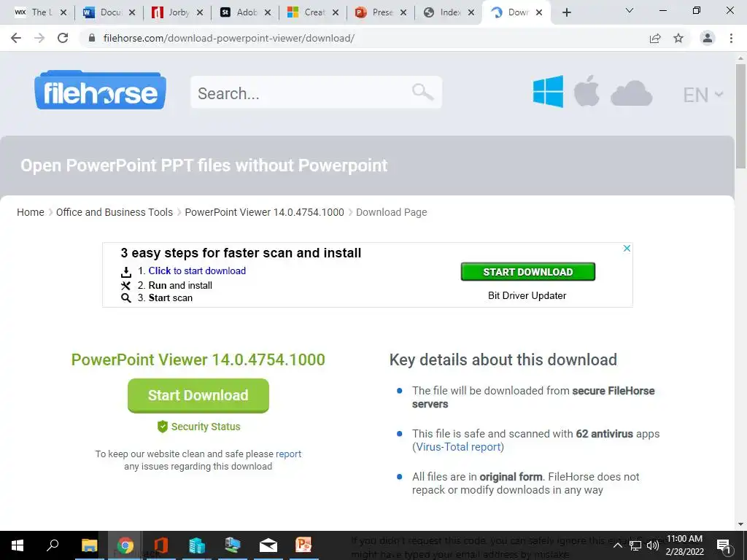Click the browser forward arrow
Image resolution: width=747 pixels, height=560 pixels.
(39, 38)
